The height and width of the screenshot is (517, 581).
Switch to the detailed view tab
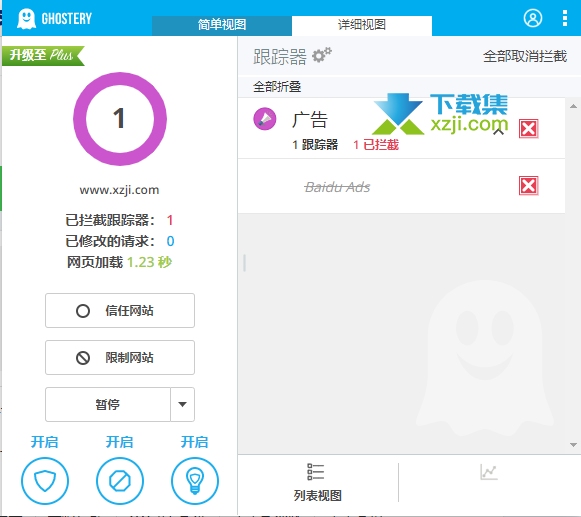click(362, 25)
